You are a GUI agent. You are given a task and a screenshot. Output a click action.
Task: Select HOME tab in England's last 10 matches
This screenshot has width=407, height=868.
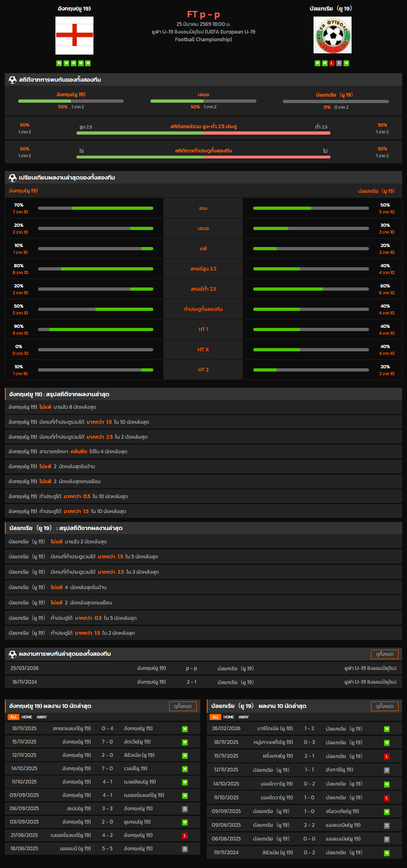coord(27,717)
